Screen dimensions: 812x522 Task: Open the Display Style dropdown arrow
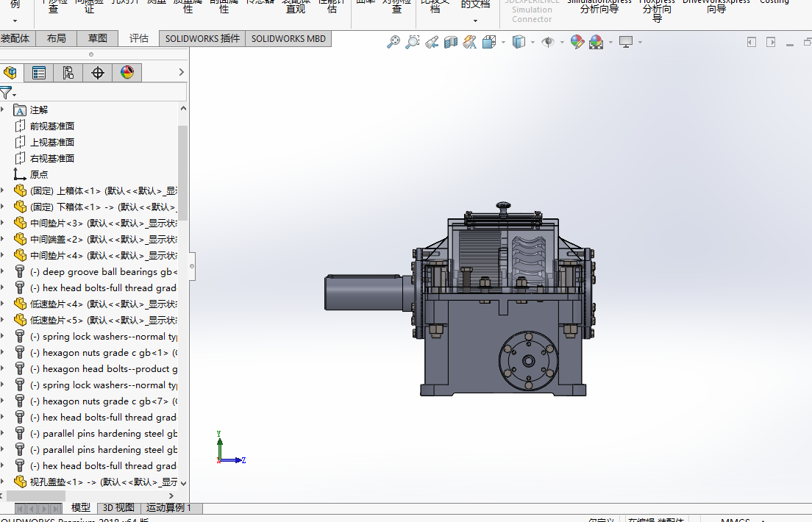(x=533, y=42)
